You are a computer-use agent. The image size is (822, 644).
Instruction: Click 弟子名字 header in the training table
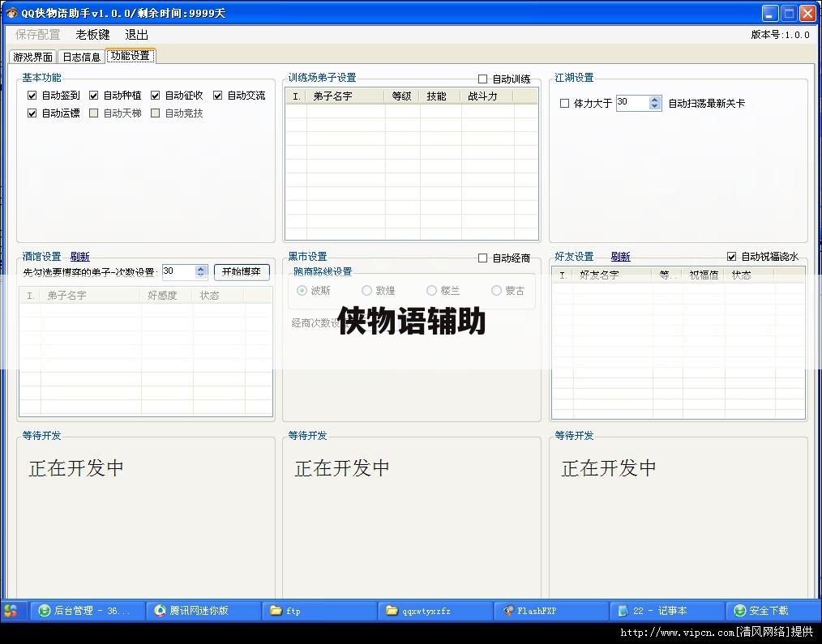[346, 96]
